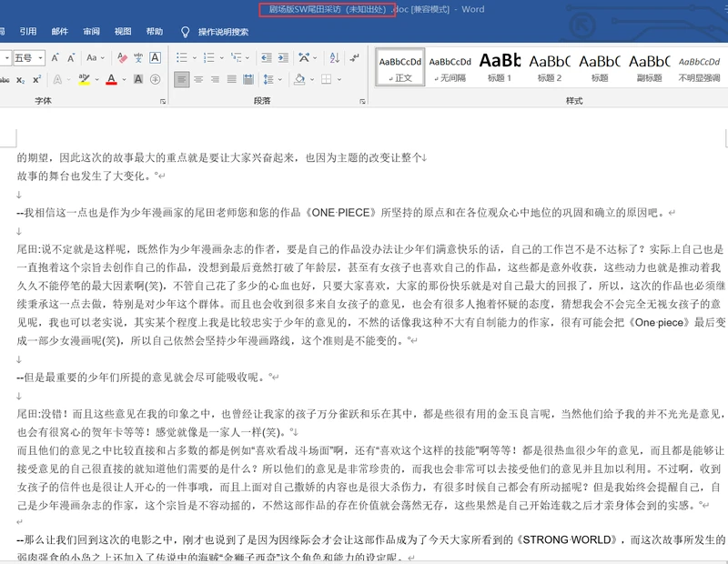Apply numbered list formatting
Screen dimensions: 728x564
(x=209, y=57)
